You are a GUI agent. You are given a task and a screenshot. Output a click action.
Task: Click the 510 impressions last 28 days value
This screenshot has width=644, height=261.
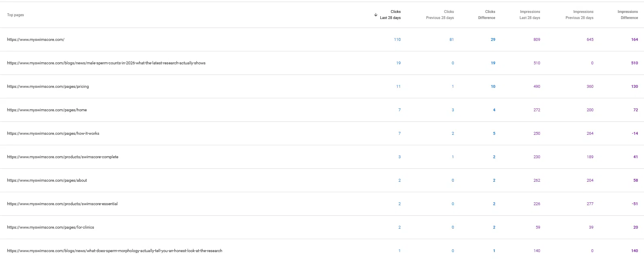pyautogui.click(x=537, y=63)
